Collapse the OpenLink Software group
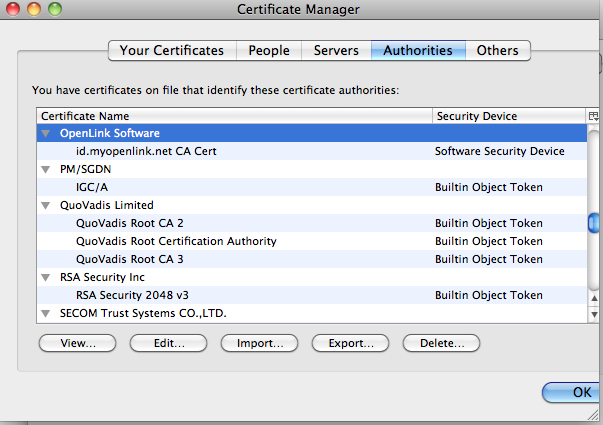Image resolution: width=603 pixels, height=425 pixels. [x=46, y=133]
